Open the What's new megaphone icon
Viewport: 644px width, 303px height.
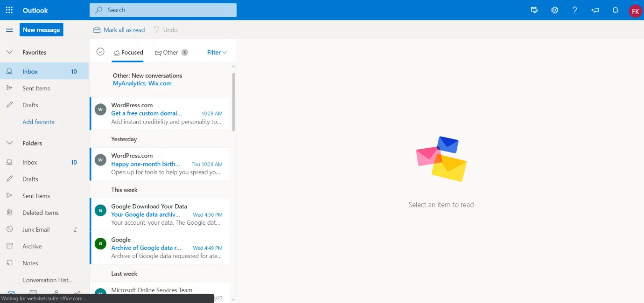[x=595, y=10]
